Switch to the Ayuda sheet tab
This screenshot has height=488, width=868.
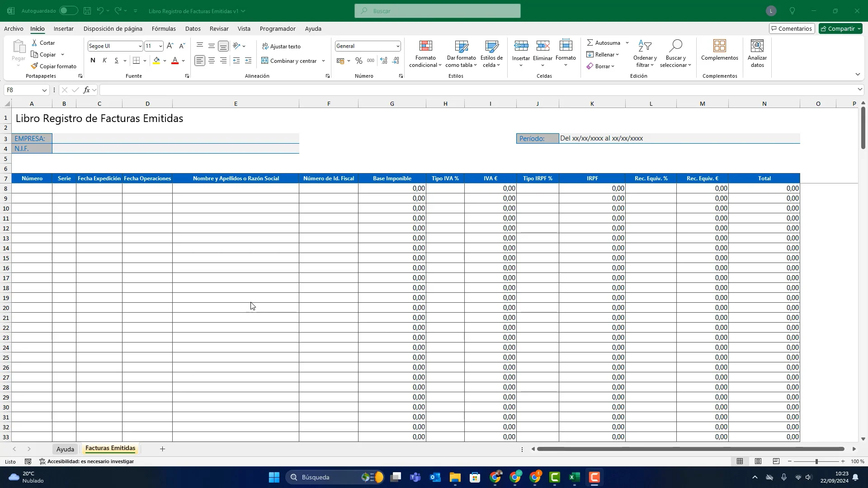pos(65,449)
